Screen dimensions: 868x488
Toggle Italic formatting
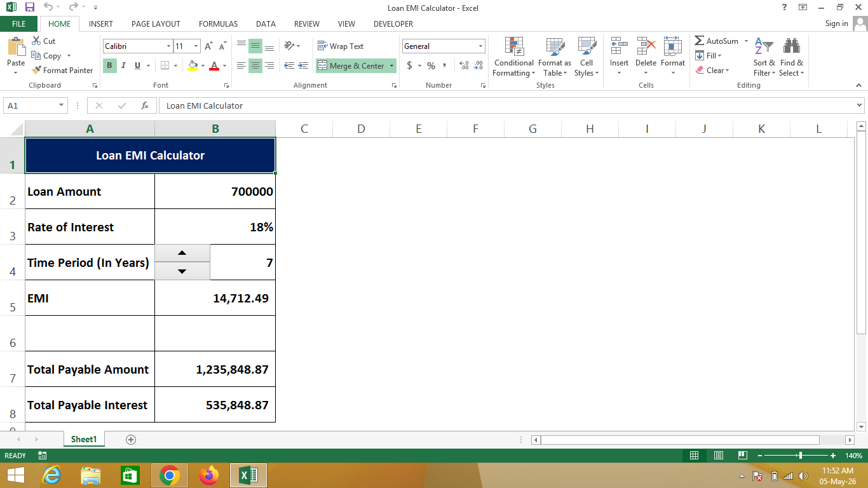pos(123,65)
